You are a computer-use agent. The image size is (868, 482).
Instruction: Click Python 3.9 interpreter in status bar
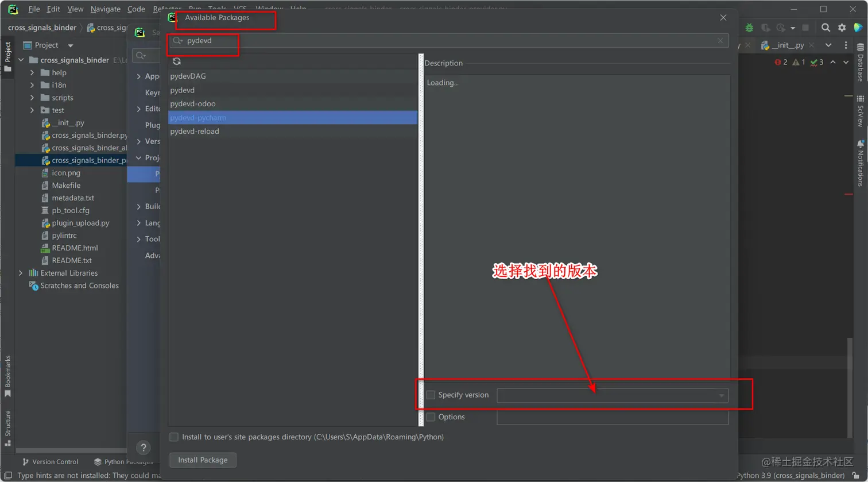pos(790,476)
